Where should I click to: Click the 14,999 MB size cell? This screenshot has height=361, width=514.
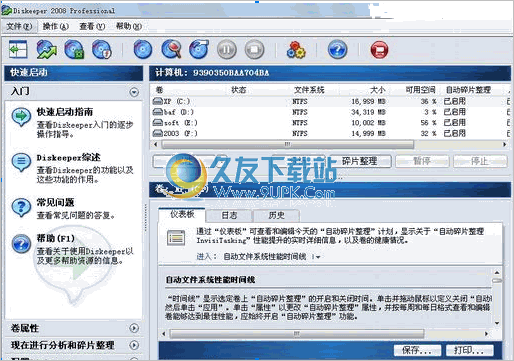click(x=368, y=133)
